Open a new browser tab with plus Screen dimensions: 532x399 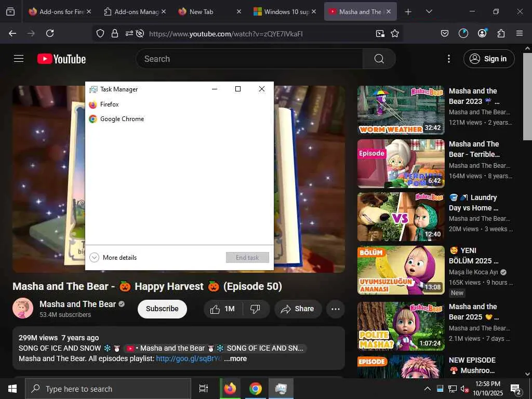pos(408,12)
